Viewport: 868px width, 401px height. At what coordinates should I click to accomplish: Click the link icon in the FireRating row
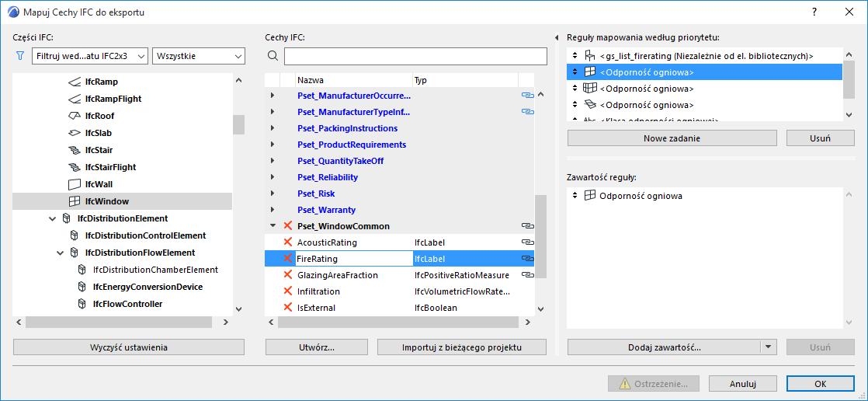(x=528, y=259)
